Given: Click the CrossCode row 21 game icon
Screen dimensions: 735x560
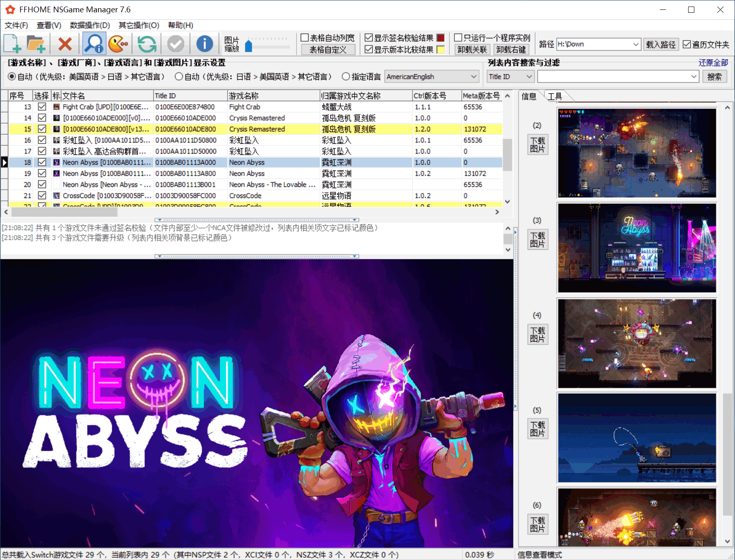Looking at the screenshot, I should coord(56,196).
